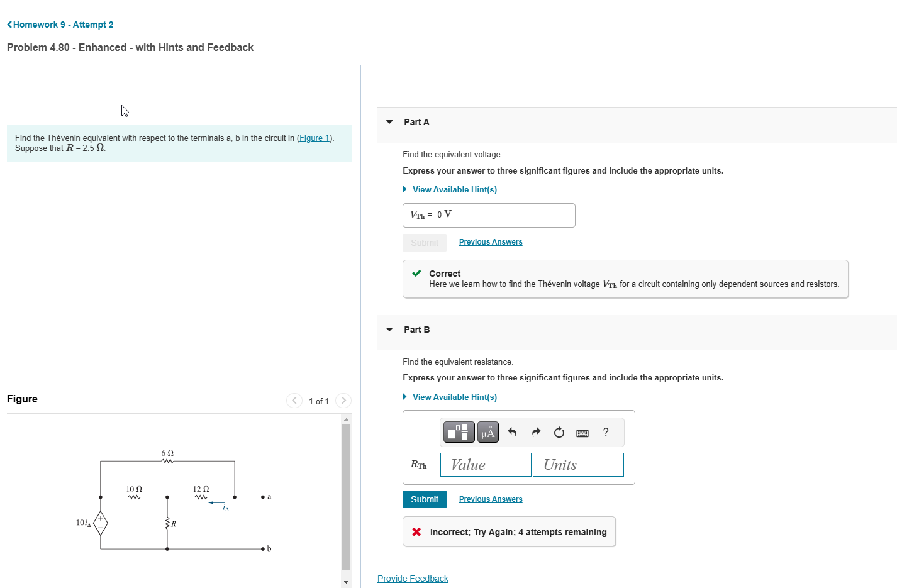
Task: Click the next figure arrow
Action: tap(343, 400)
